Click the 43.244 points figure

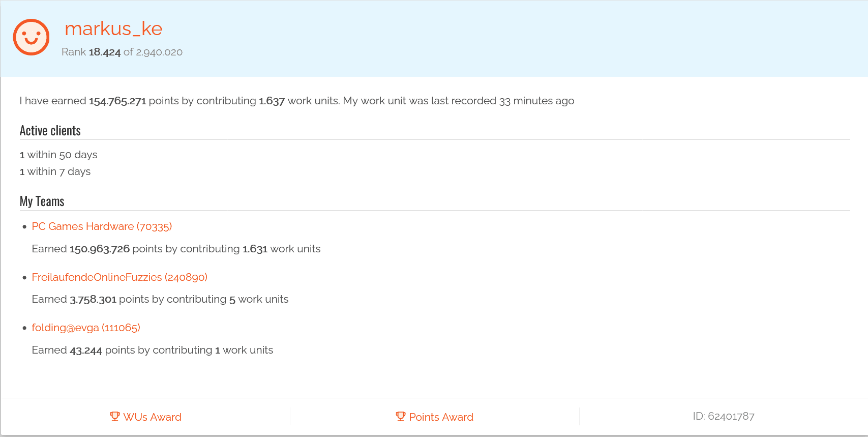pyautogui.click(x=86, y=350)
